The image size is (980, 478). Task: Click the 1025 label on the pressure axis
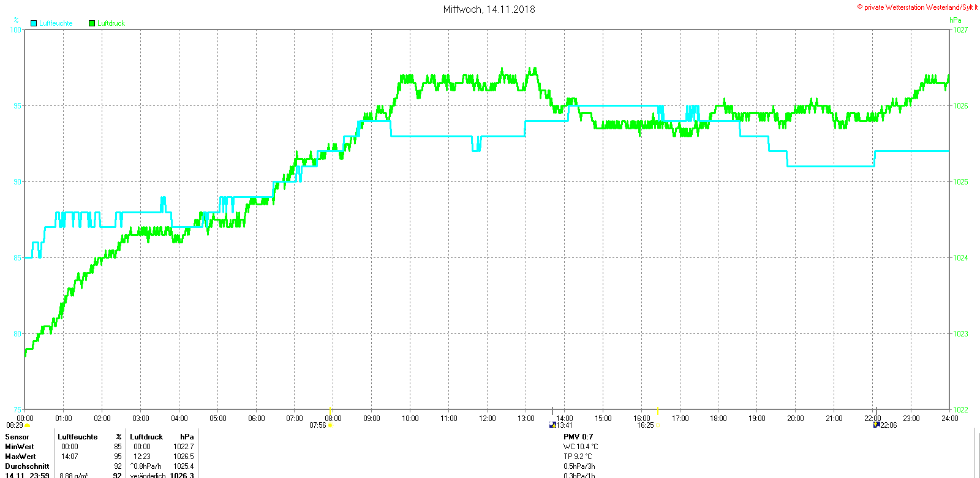960,182
